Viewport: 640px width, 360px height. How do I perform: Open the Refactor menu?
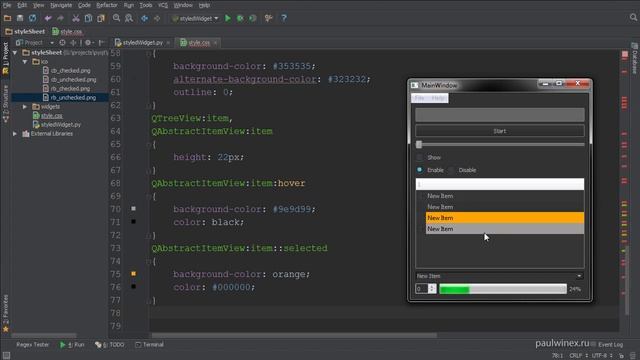pyautogui.click(x=107, y=5)
